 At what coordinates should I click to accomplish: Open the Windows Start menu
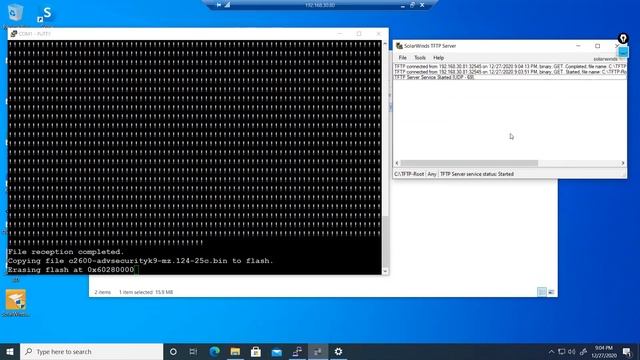(10, 351)
